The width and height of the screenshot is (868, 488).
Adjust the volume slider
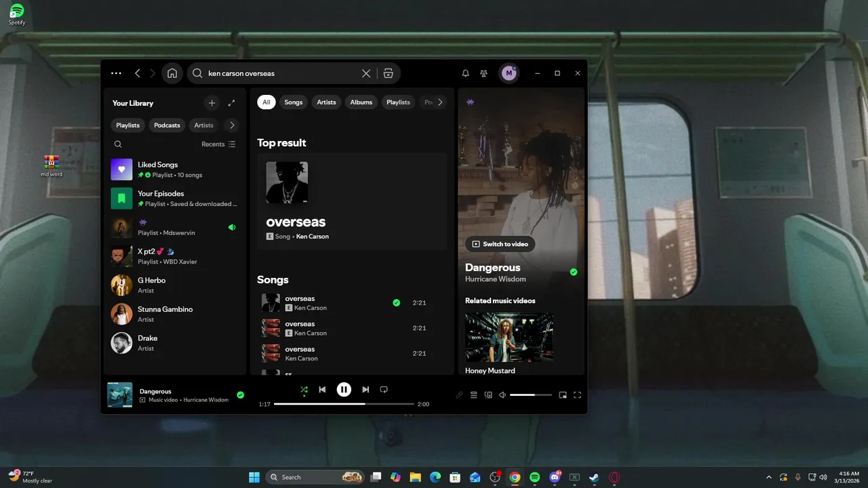click(531, 395)
